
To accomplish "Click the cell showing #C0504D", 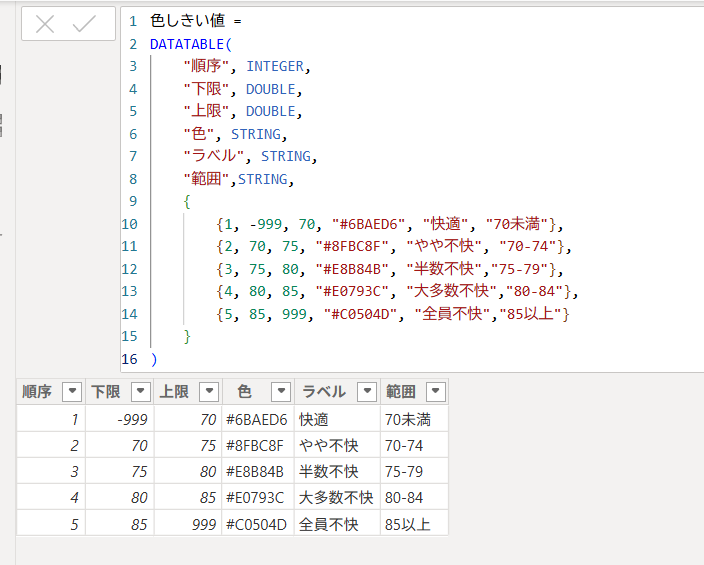I will point(258,524).
